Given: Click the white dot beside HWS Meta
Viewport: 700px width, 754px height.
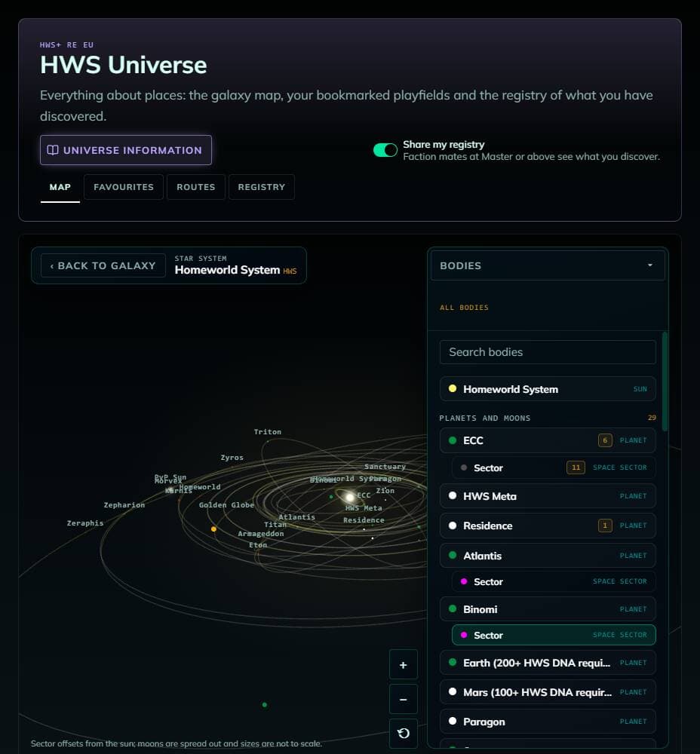Looking at the screenshot, I should 453,495.
